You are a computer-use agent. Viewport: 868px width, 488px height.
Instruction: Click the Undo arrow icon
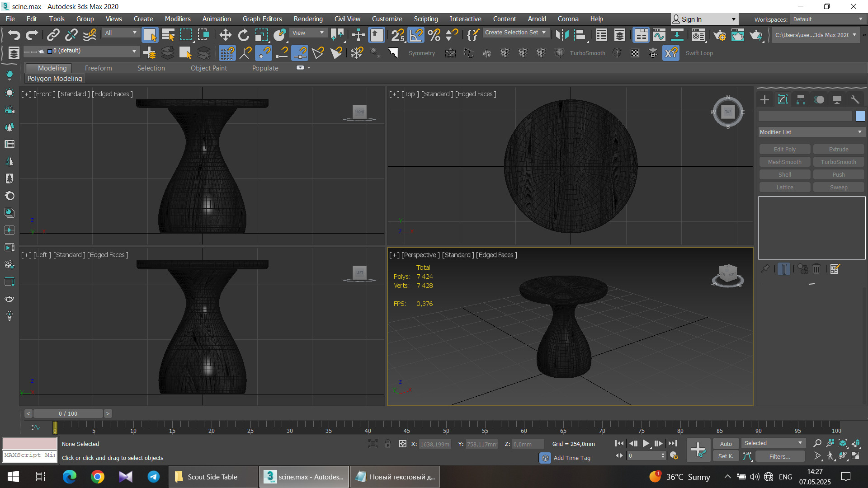click(14, 35)
